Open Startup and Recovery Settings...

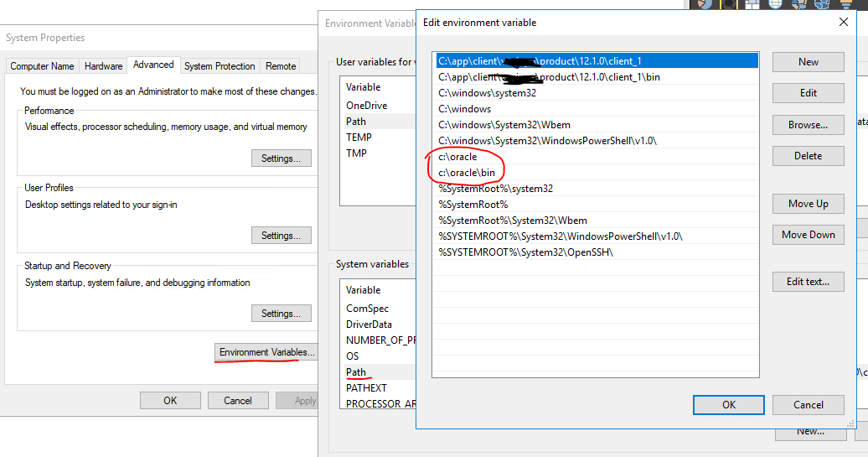pyautogui.click(x=282, y=314)
